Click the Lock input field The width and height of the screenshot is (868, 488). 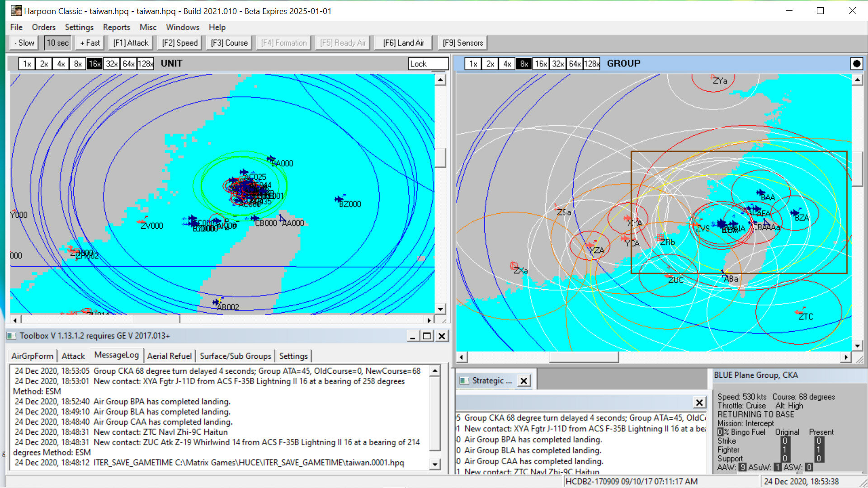click(x=428, y=64)
